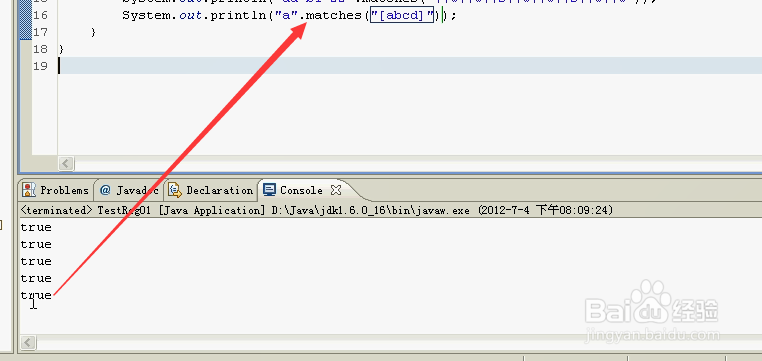Click line number 17 in the gutter
This screenshot has width=762, height=361.
(x=40, y=32)
